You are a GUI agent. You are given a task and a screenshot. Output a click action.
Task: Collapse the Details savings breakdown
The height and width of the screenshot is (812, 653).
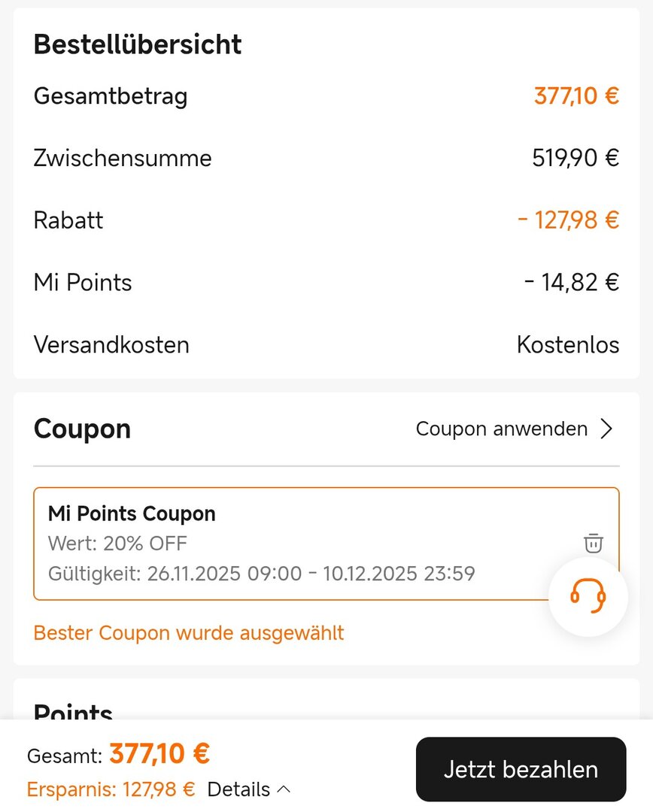[238, 789]
